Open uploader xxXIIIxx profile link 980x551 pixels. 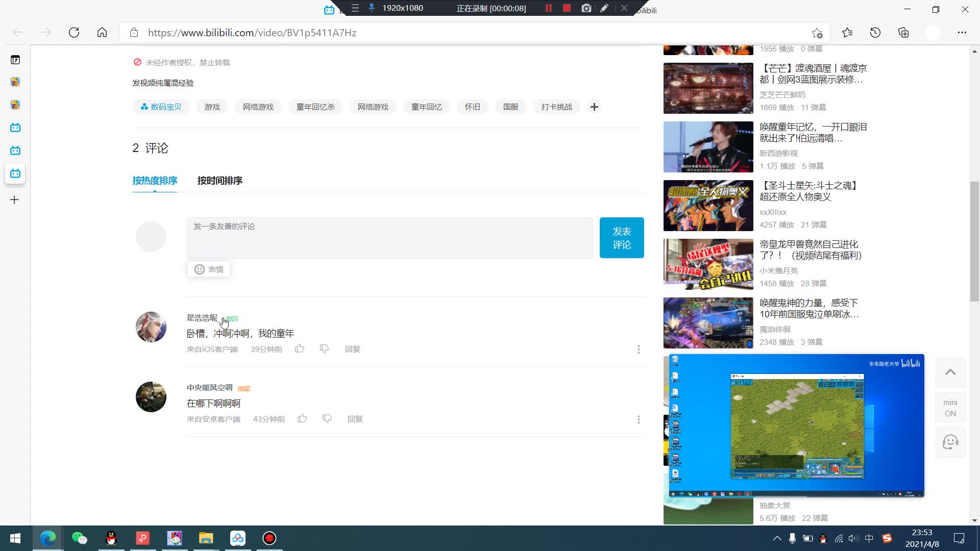(x=773, y=212)
